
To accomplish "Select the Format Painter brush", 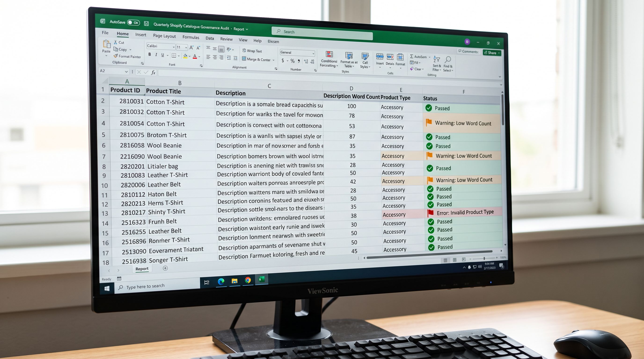I will click(116, 56).
